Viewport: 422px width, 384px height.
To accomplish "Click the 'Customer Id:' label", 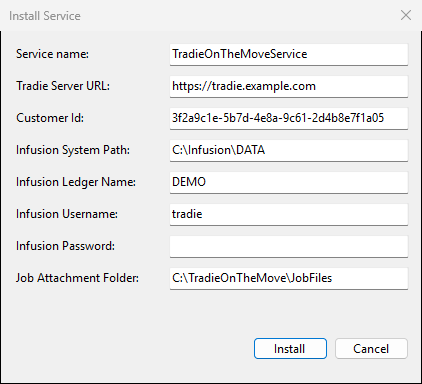I will pyautogui.click(x=50, y=118).
